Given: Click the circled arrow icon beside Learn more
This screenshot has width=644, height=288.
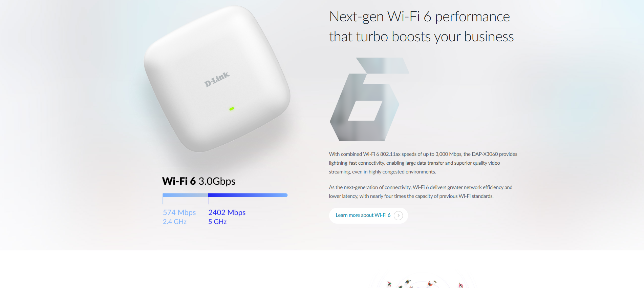Looking at the screenshot, I should click(399, 215).
